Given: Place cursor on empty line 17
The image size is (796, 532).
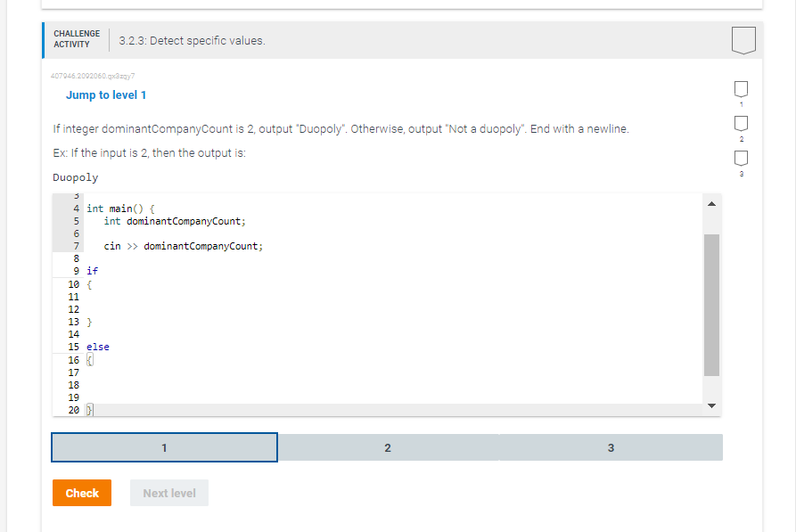Looking at the screenshot, I should pyautogui.click(x=391, y=372).
